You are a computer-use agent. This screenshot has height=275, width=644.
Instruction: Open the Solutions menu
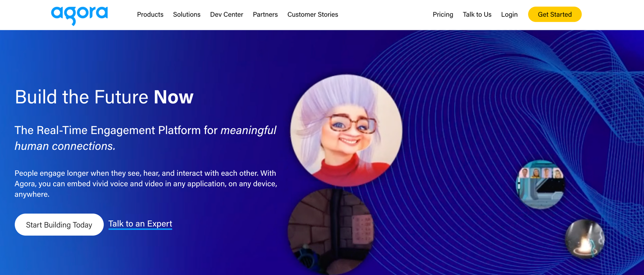click(187, 15)
